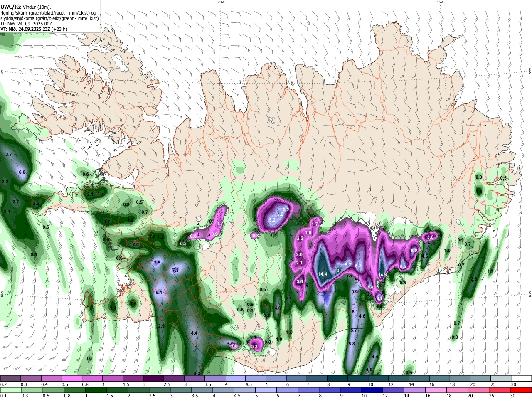Click the 6.4 precipitation value in the southwest
Screen dimensions: 532x399
pos(158,292)
